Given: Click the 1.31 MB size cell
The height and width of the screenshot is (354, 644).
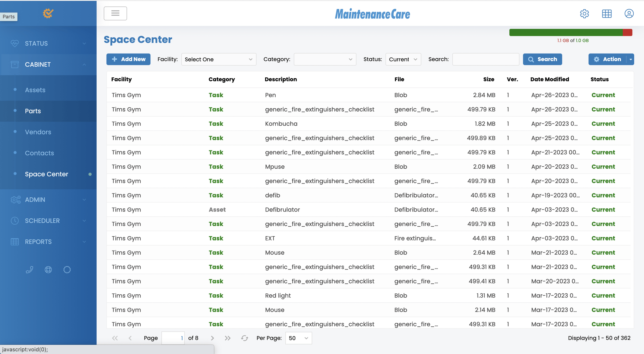Looking at the screenshot, I should [486, 296].
